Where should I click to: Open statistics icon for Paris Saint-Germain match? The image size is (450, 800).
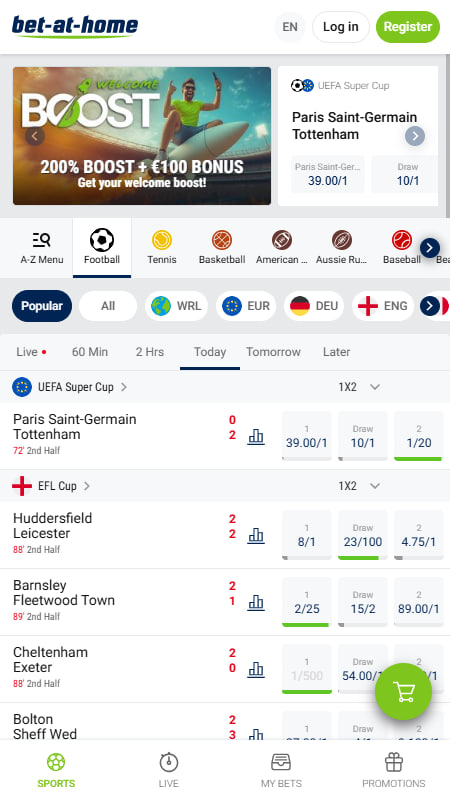pyautogui.click(x=256, y=436)
